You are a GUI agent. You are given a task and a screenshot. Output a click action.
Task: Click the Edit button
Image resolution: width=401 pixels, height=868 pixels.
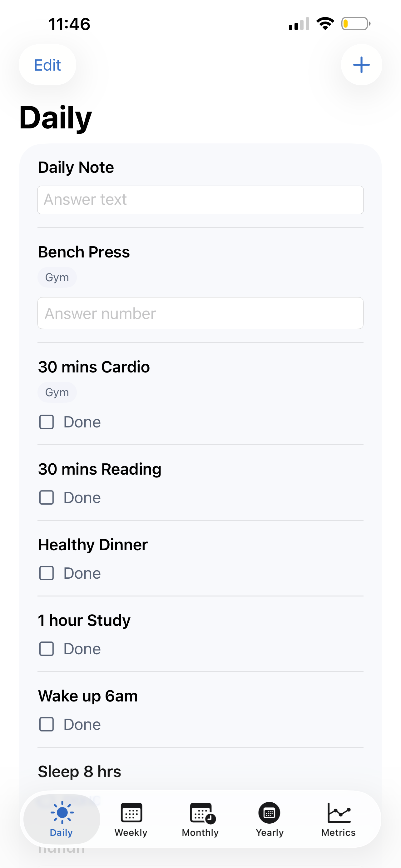[x=47, y=65]
